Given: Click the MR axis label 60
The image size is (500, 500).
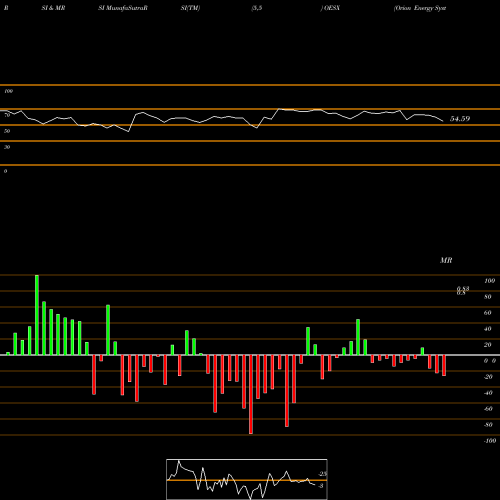Looking at the screenshot, I should (x=488, y=313).
